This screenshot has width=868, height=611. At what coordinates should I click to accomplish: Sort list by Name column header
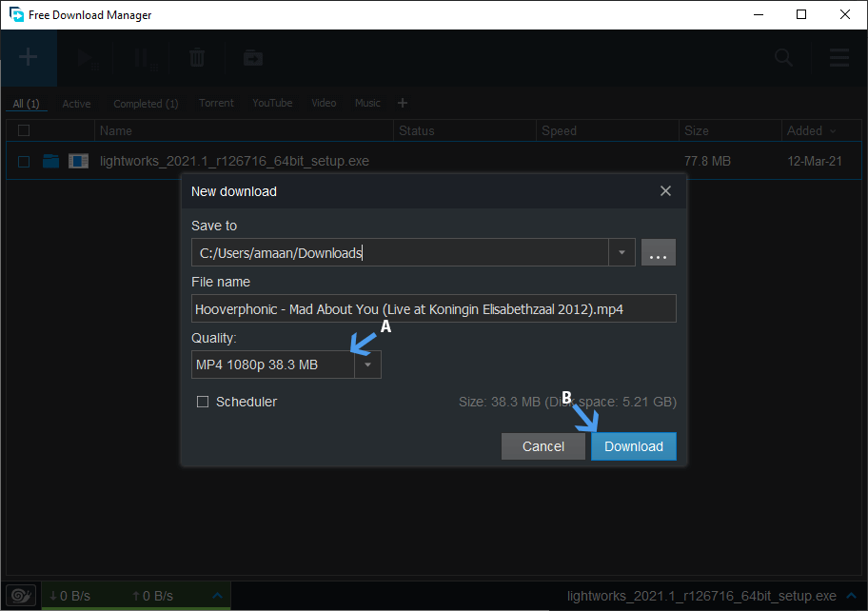tap(244, 130)
